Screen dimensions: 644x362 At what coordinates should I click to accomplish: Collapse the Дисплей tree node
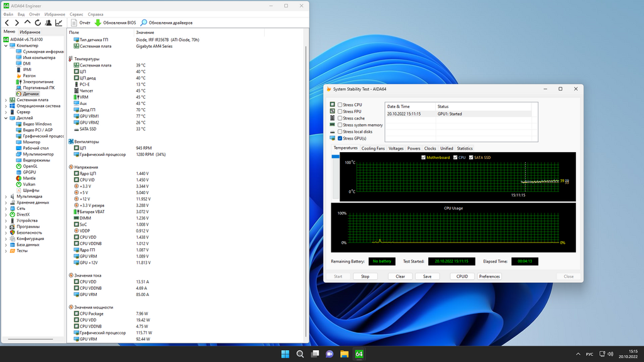pyautogui.click(x=6, y=118)
